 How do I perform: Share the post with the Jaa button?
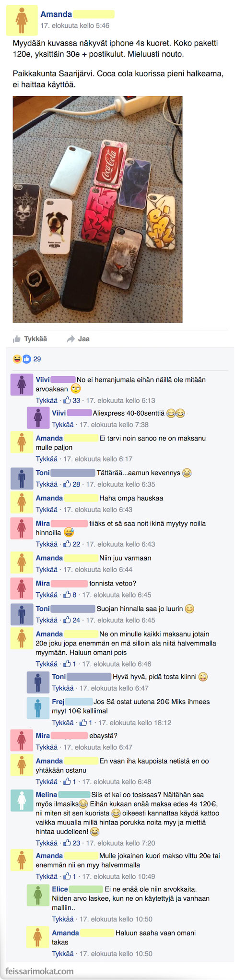click(x=78, y=339)
